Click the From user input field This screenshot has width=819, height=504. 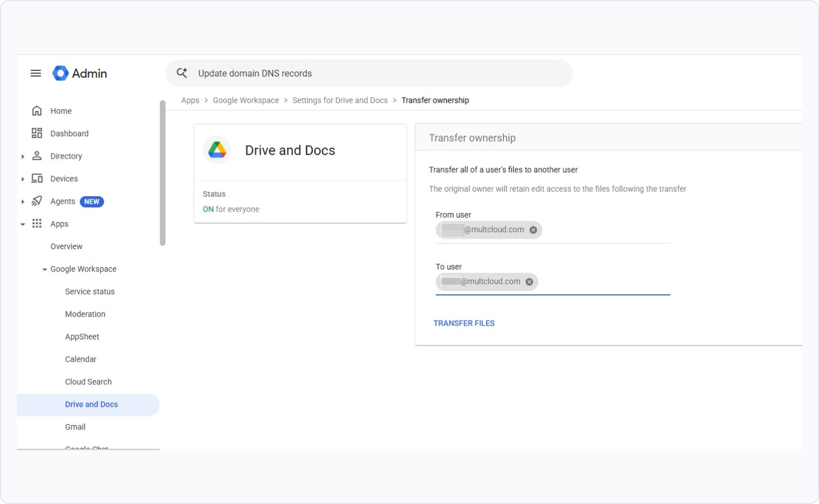tap(553, 231)
